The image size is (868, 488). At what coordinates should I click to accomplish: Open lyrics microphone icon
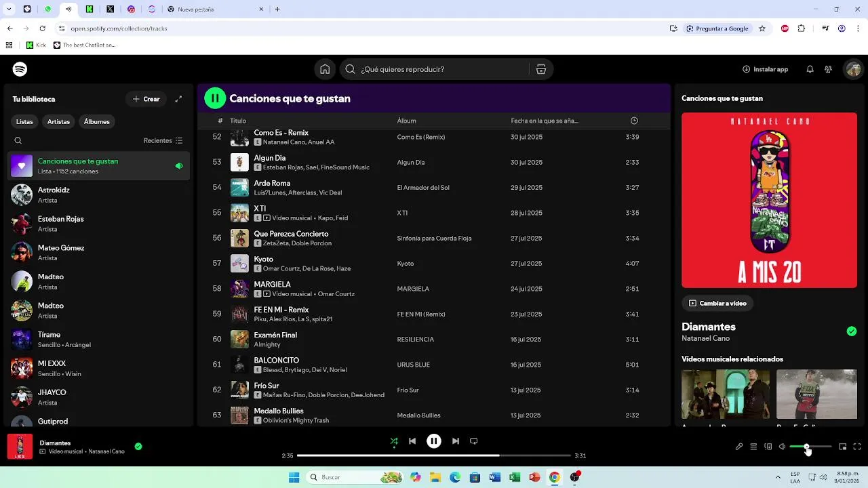[739, 447]
